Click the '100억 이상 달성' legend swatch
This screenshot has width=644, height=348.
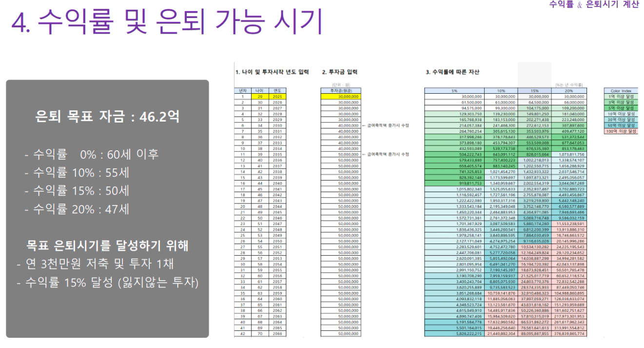pyautogui.click(x=620, y=131)
